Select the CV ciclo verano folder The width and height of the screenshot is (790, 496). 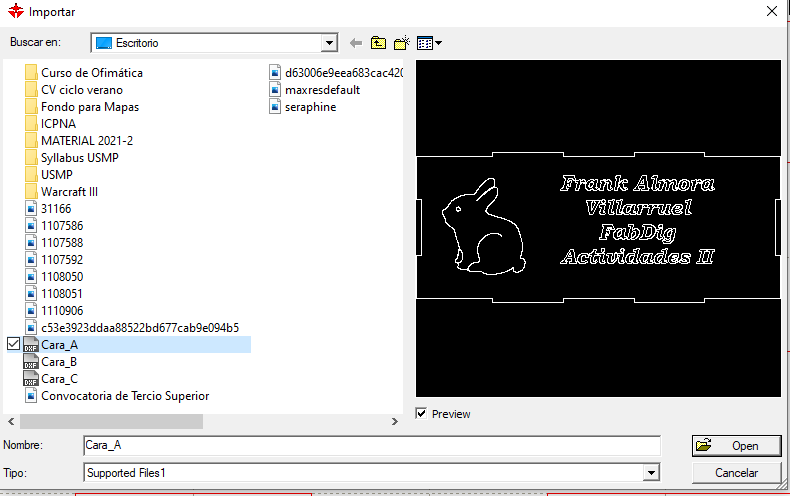click(74, 90)
